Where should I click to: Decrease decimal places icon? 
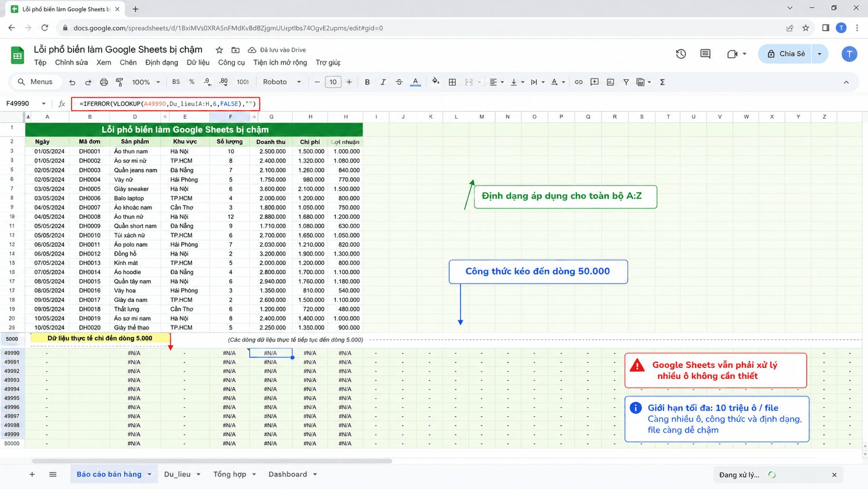(207, 82)
